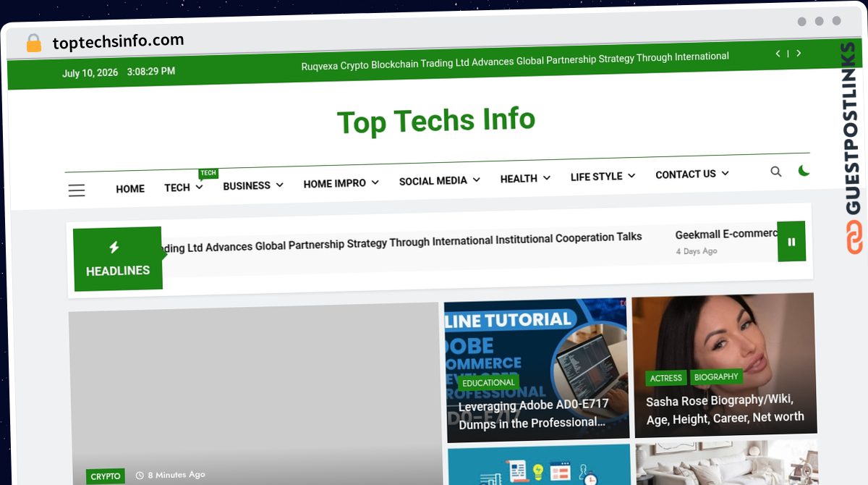Click the toptechsinfo.com address text
Image resolution: width=868 pixels, height=485 pixels.
[118, 41]
